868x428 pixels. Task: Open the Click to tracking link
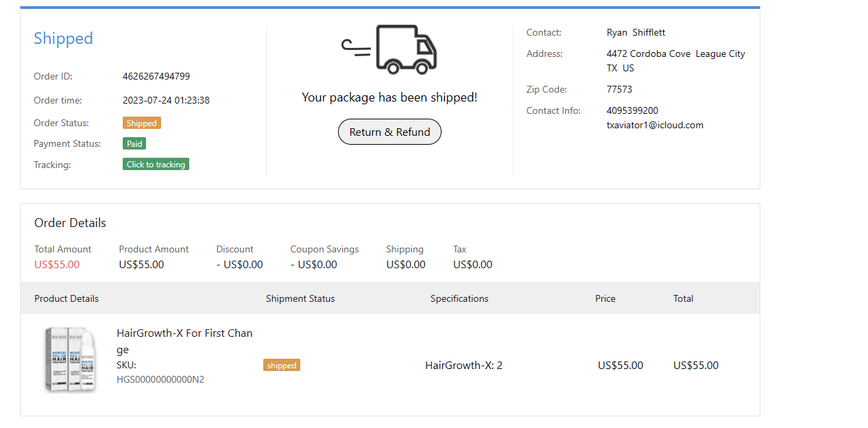[156, 165]
